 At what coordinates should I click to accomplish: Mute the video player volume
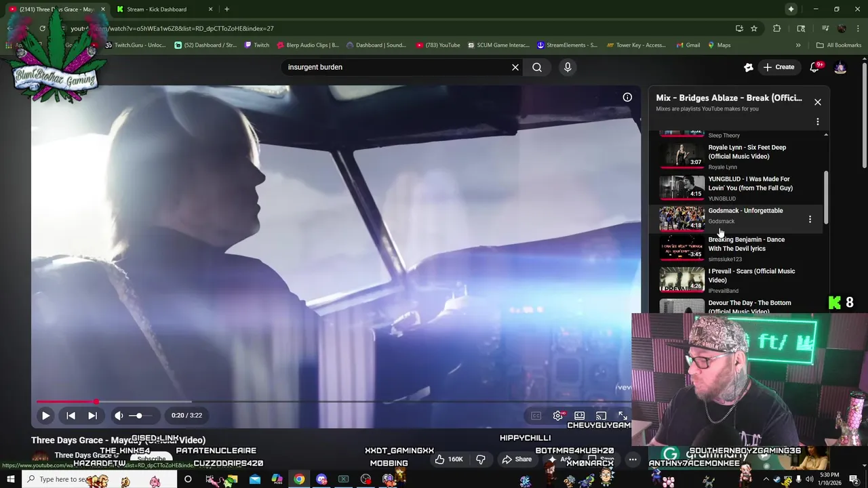pyautogui.click(x=119, y=415)
